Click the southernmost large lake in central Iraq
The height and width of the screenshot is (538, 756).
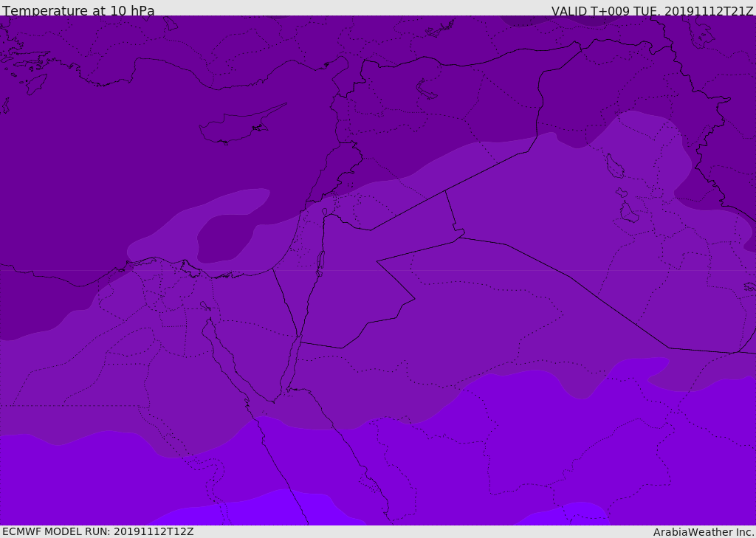point(628,213)
